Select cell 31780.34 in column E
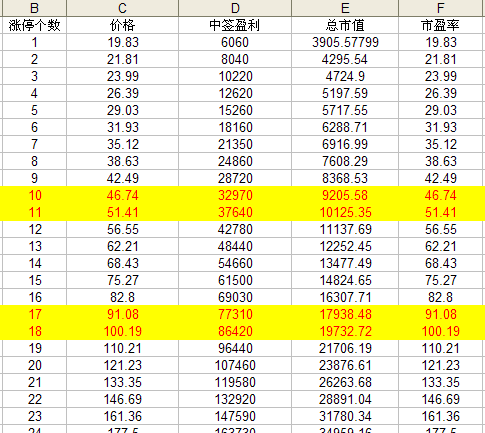The width and height of the screenshot is (485, 433). (345, 416)
